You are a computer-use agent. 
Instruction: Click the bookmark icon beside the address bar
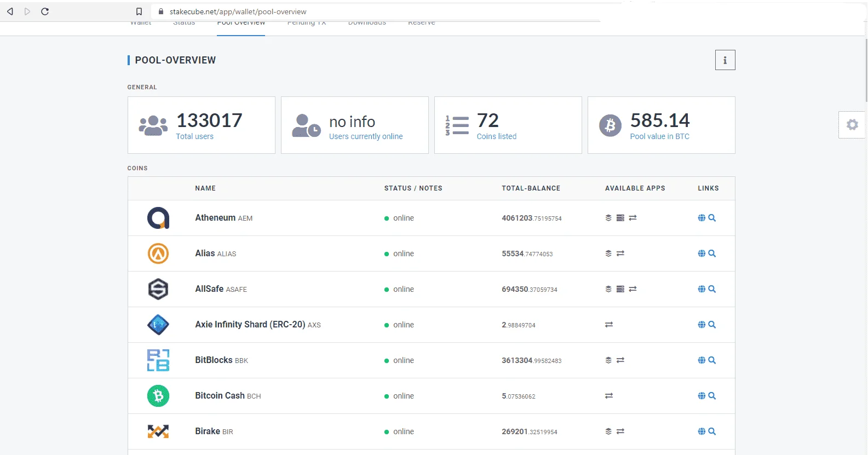coord(139,11)
